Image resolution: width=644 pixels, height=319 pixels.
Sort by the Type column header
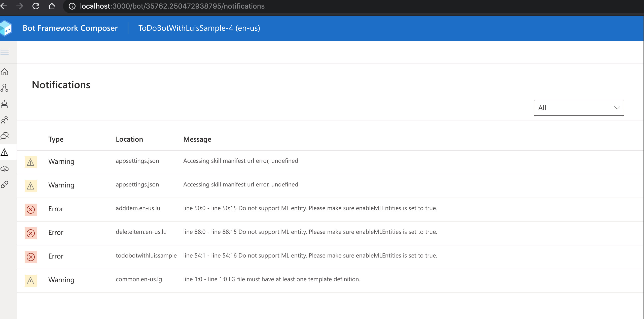pos(56,139)
